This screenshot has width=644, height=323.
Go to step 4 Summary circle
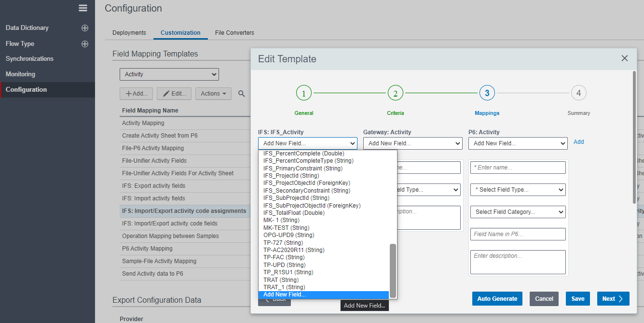(578, 93)
